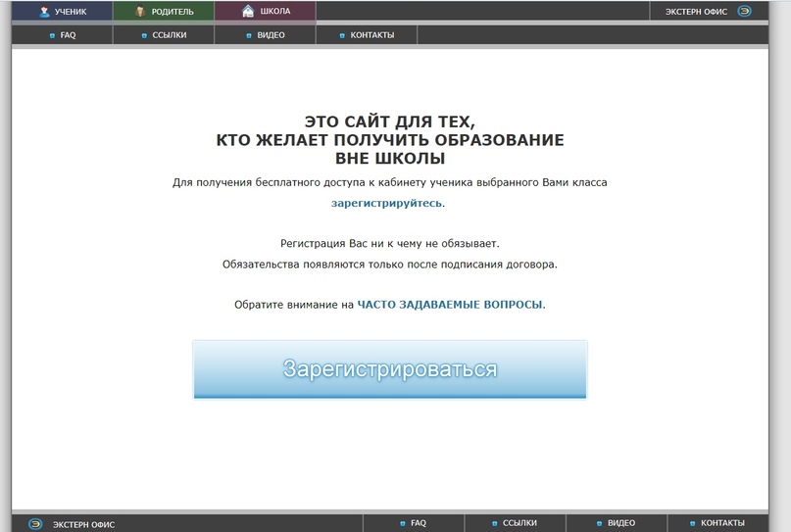Click the footer Экстерн Офис logo icon
This screenshot has width=791, height=532.
(x=35, y=524)
